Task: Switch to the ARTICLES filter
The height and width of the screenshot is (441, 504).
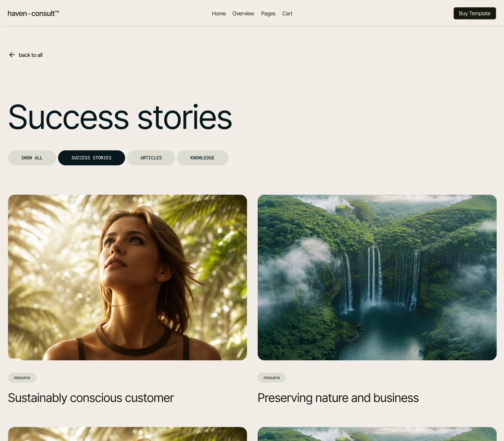Action: pyautogui.click(x=151, y=158)
